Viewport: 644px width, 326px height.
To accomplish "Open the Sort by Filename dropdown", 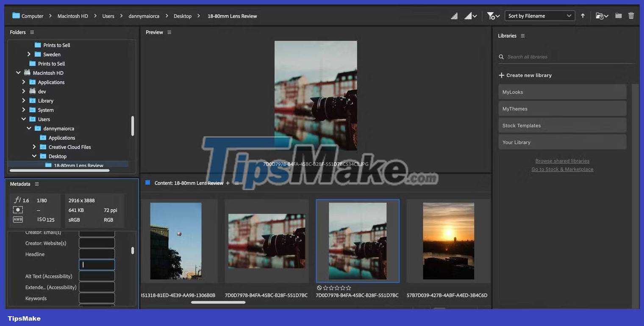I will click(x=539, y=15).
